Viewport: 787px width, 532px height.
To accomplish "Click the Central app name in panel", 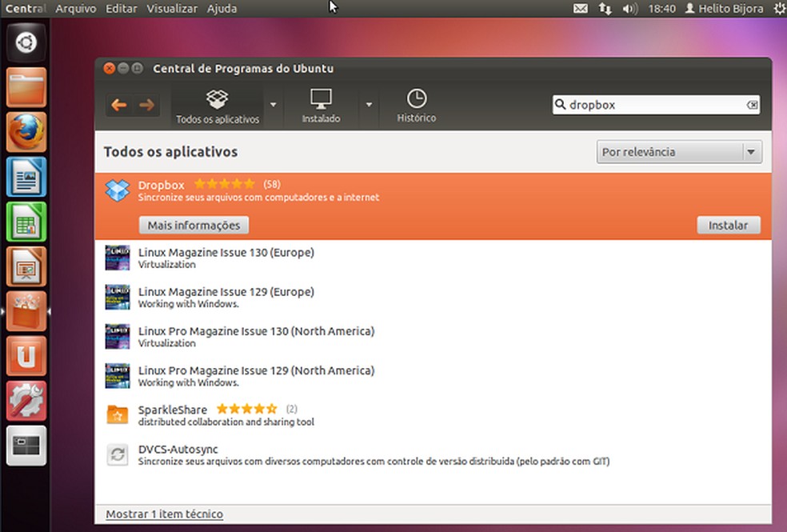I will coord(25,9).
